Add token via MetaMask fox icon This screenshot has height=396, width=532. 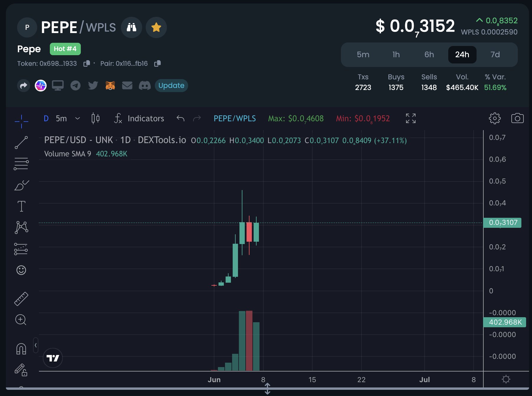[x=110, y=86]
